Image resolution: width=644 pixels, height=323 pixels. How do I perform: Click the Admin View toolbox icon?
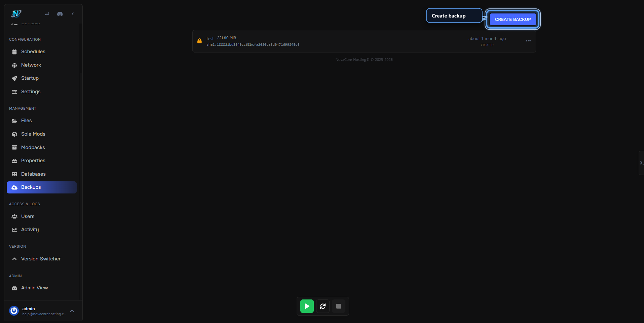click(14, 288)
